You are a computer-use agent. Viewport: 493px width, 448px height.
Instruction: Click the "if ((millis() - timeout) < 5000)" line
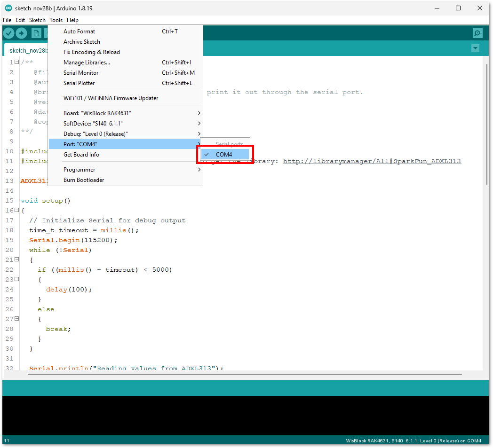point(105,270)
